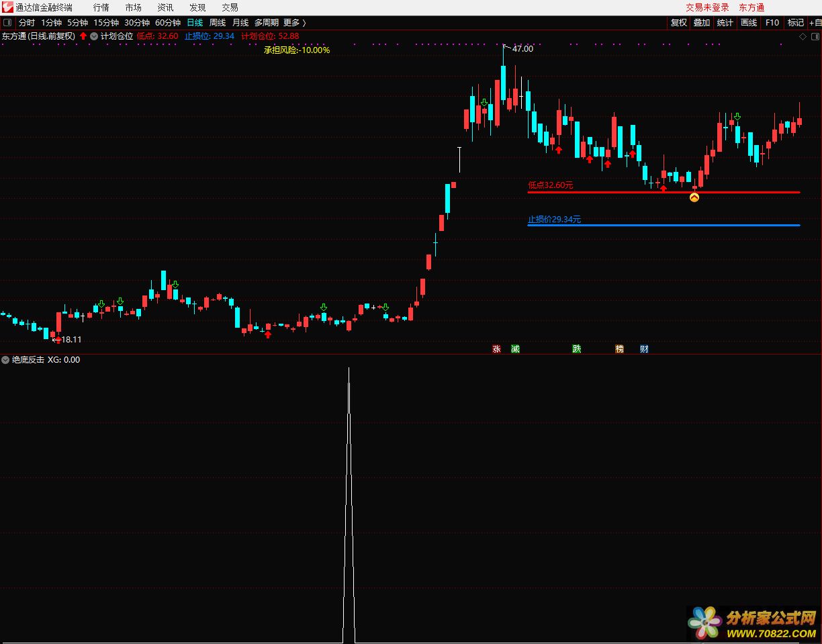
Task: Open the indicator dropdown before 计划仓位
Action: [94, 36]
